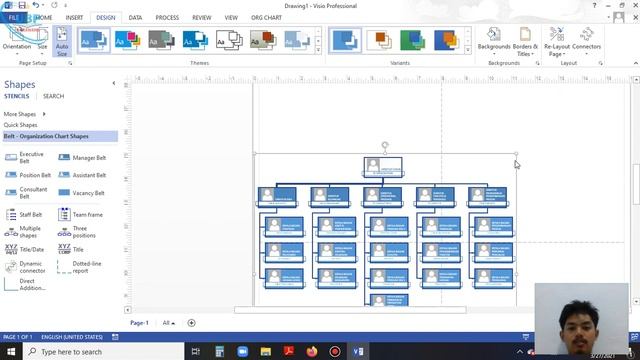Click the Save icon in quick access toolbar
The height and width of the screenshot is (360, 640).
pyautogui.click(x=22, y=5)
